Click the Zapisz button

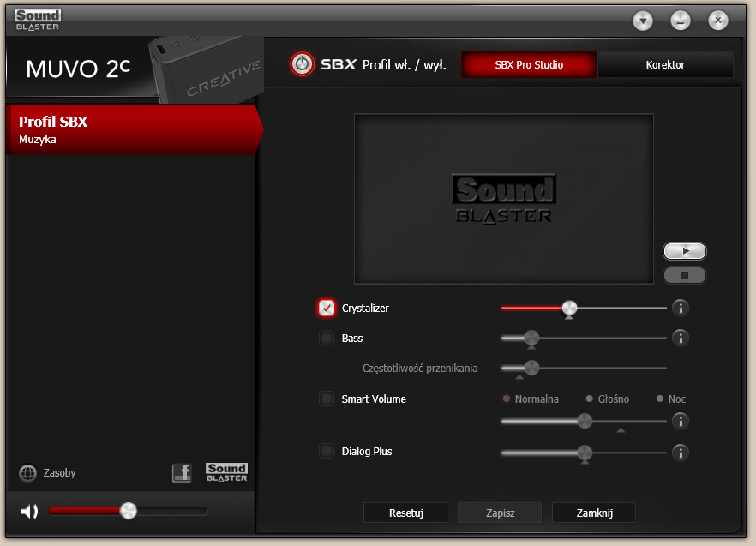tap(500, 513)
